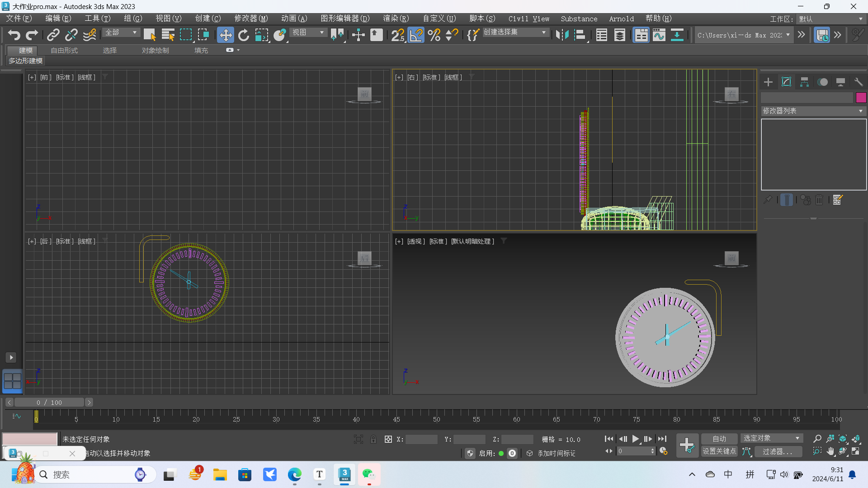Open the 创建(C) menu

pos(208,19)
